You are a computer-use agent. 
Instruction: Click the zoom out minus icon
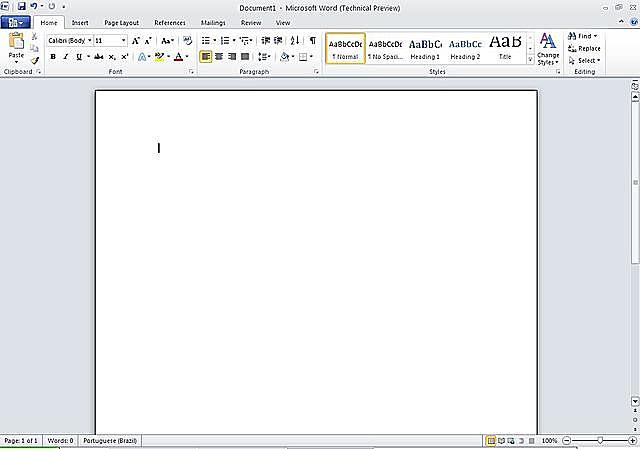coord(566,440)
